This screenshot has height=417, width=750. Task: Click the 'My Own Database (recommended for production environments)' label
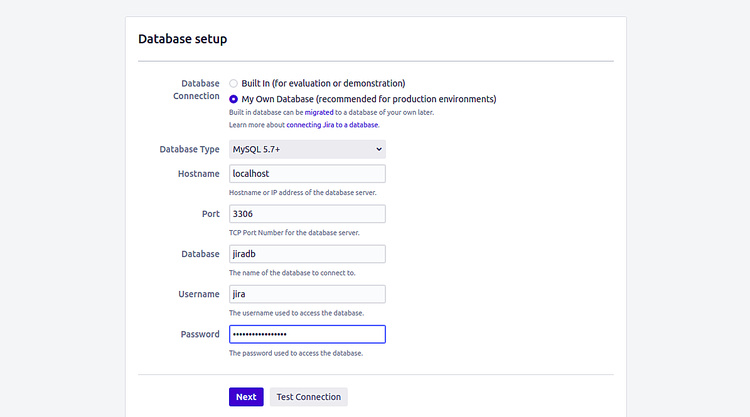pyautogui.click(x=369, y=99)
